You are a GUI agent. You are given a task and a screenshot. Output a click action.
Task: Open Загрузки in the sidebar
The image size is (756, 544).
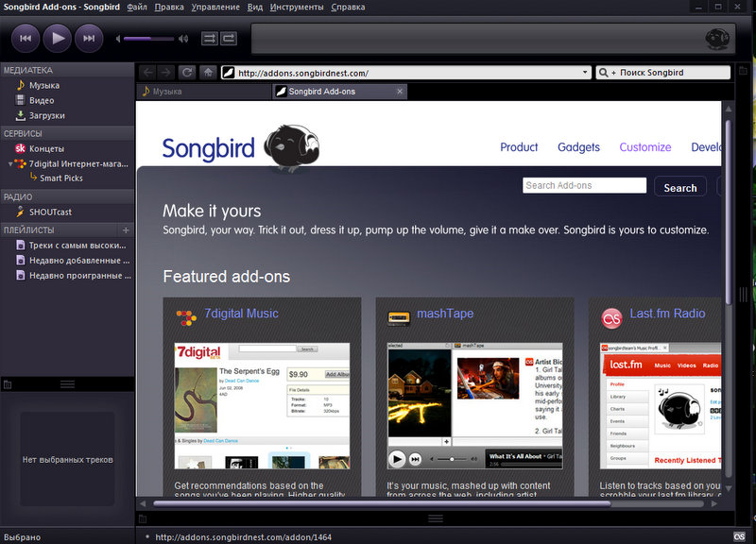[46, 115]
